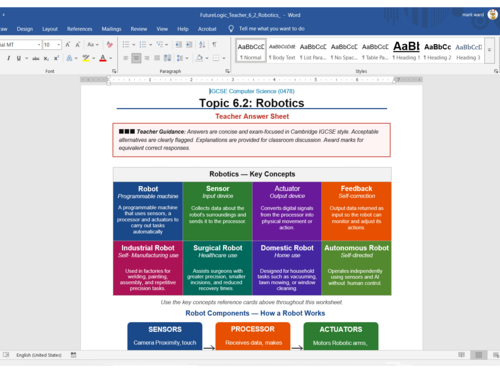Click the Topic 6.2: Robotics heading
This screenshot has height=375, width=500.
click(x=252, y=103)
